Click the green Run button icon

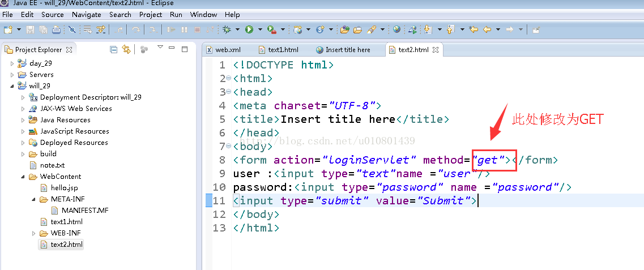pyautogui.click(x=249, y=29)
